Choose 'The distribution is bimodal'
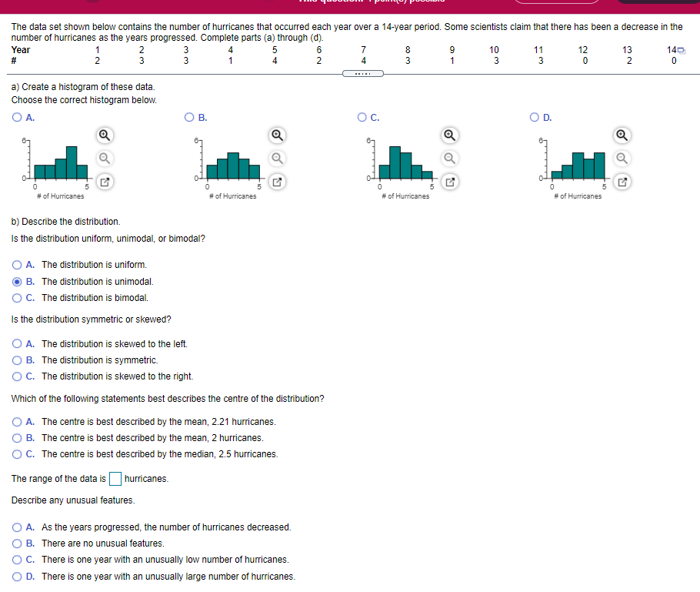The image size is (700, 592). click(15, 298)
